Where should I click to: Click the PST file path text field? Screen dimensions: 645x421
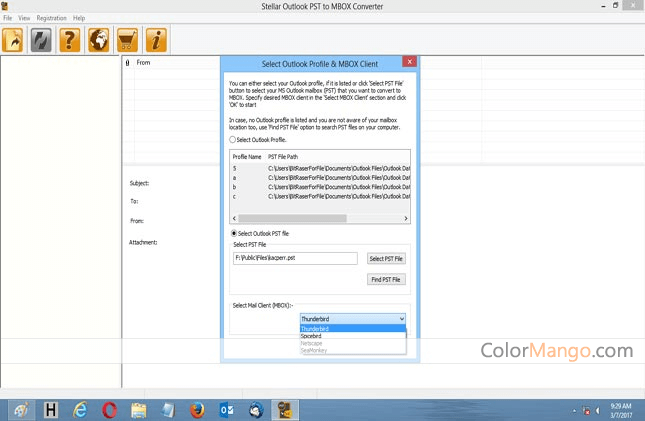click(295, 258)
